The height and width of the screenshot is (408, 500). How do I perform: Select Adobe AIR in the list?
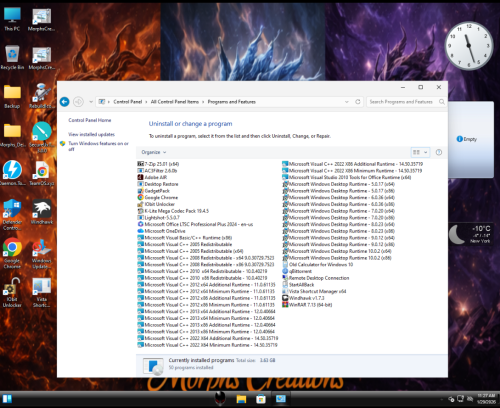point(152,177)
